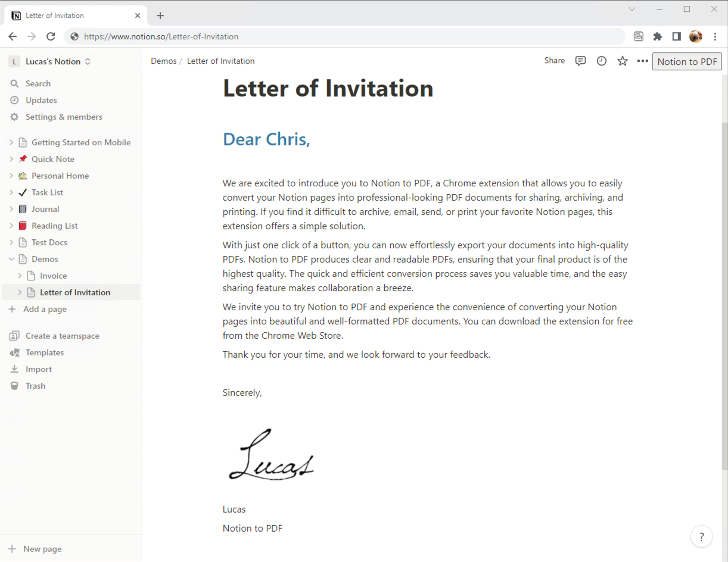Open the Lucas's Notion workspace switcher

coord(52,61)
